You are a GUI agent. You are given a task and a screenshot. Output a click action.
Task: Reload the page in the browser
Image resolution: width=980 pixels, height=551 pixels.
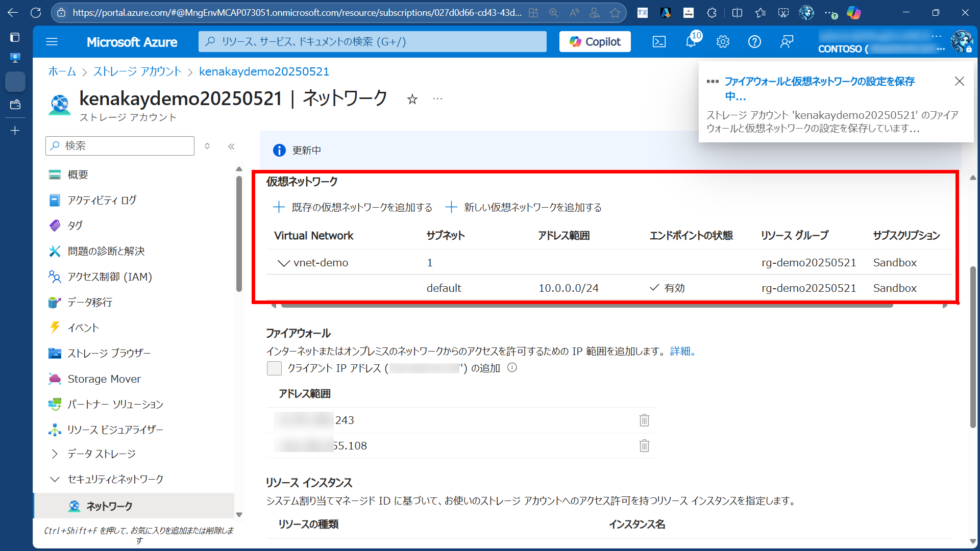[36, 13]
